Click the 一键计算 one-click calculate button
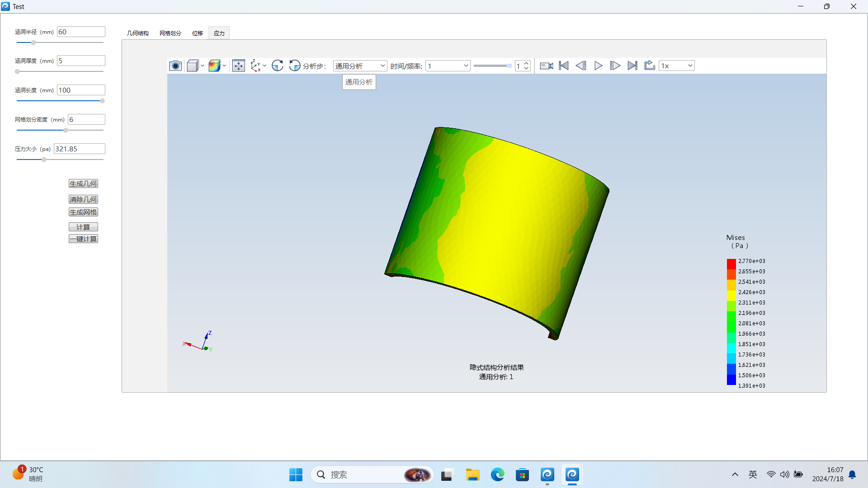This screenshot has height=488, width=868. [x=83, y=238]
